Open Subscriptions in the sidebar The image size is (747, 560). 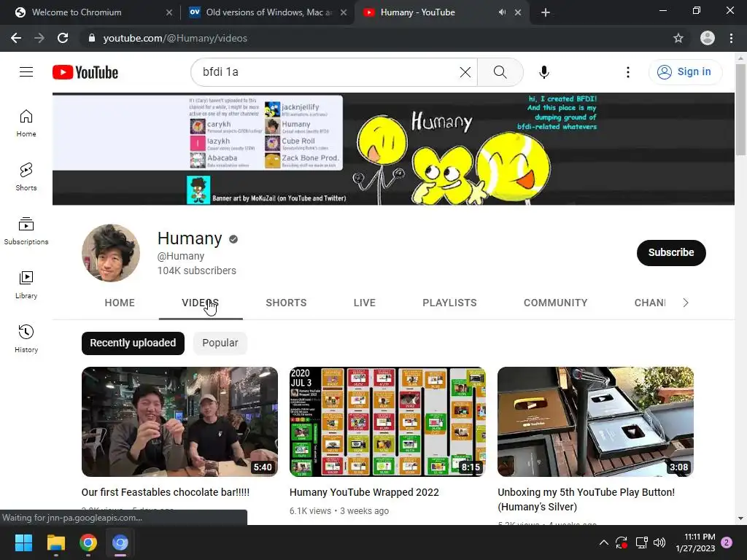[x=26, y=231]
